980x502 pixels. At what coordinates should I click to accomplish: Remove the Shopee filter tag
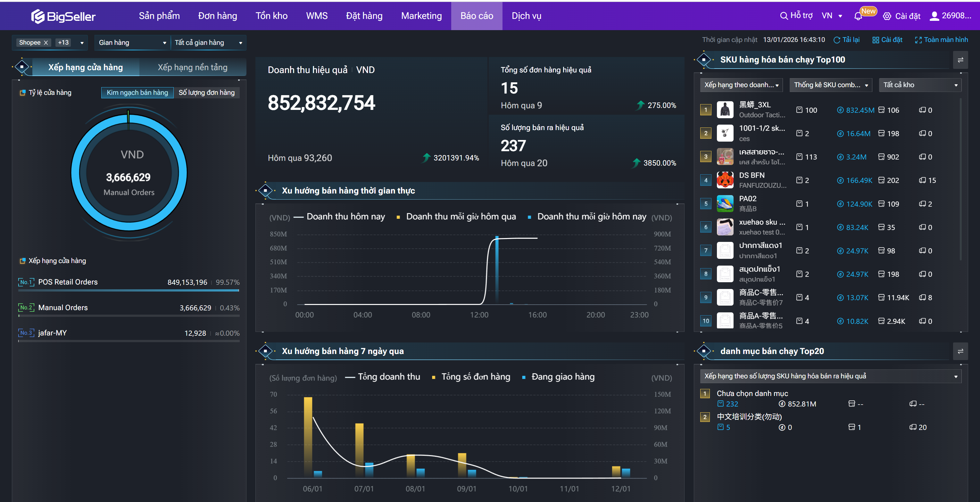click(46, 43)
